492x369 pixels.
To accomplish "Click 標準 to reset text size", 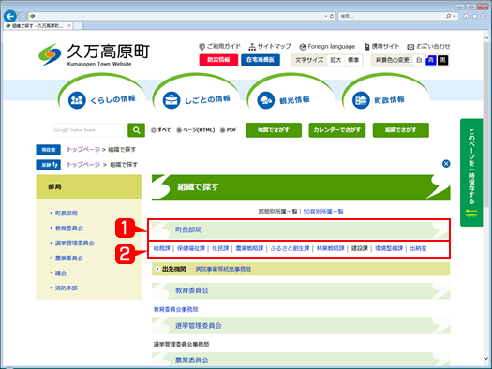I will (x=353, y=60).
